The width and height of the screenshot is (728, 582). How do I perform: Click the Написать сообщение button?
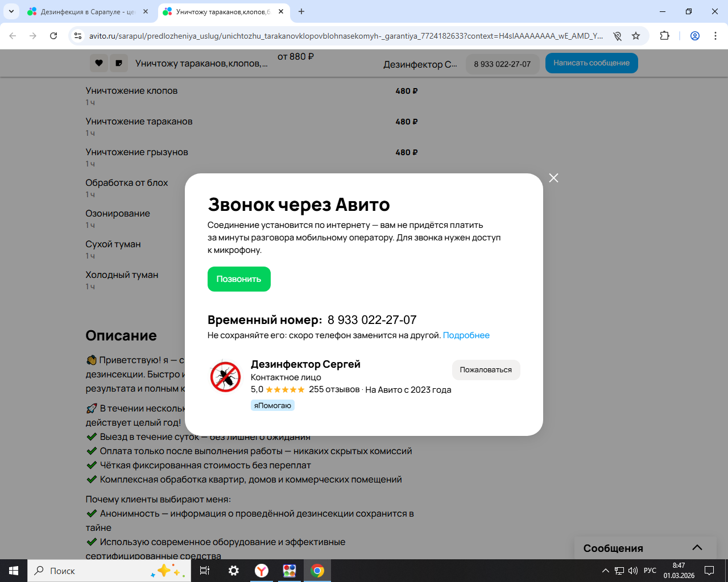coord(591,63)
